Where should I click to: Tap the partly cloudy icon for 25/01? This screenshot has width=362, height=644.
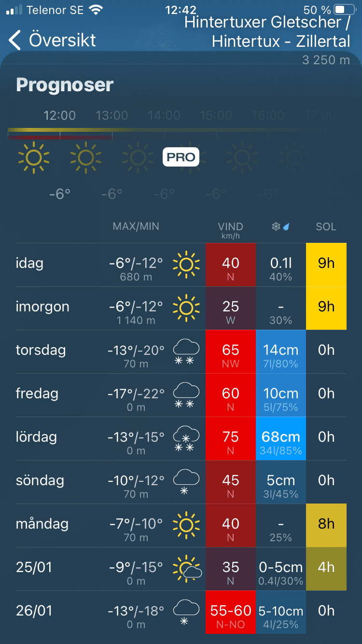click(187, 569)
